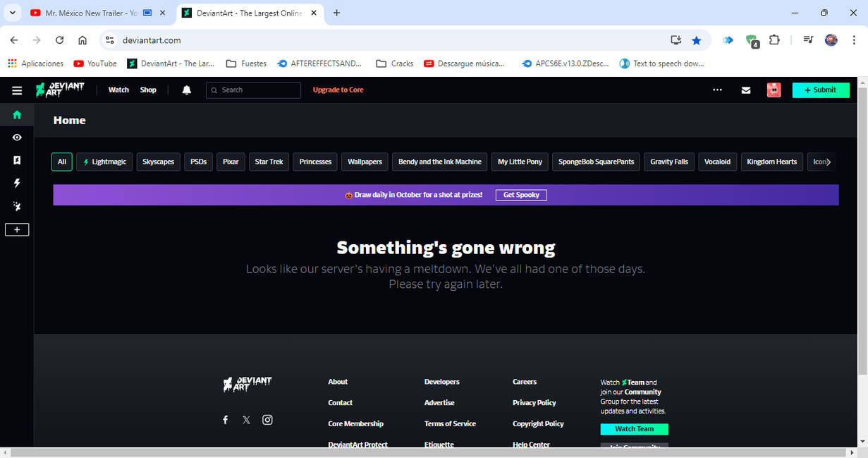This screenshot has width=868, height=458.
Task: Open the YouTube bookmark
Action: (x=95, y=64)
